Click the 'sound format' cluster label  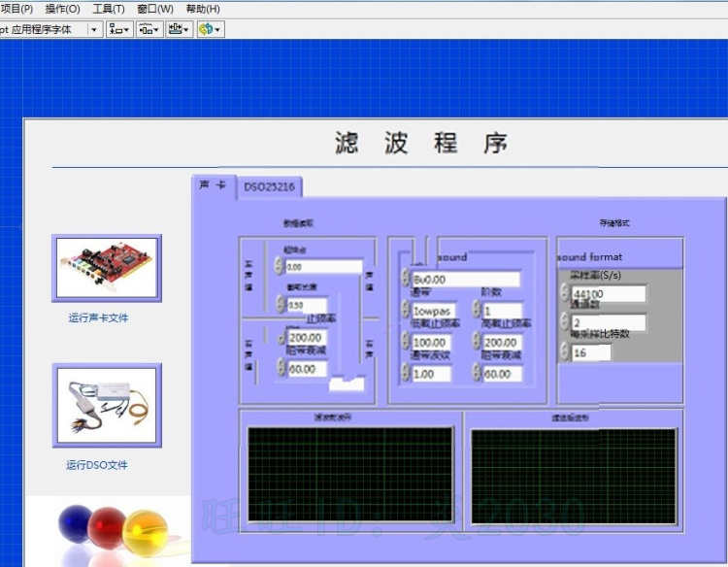pyautogui.click(x=589, y=256)
